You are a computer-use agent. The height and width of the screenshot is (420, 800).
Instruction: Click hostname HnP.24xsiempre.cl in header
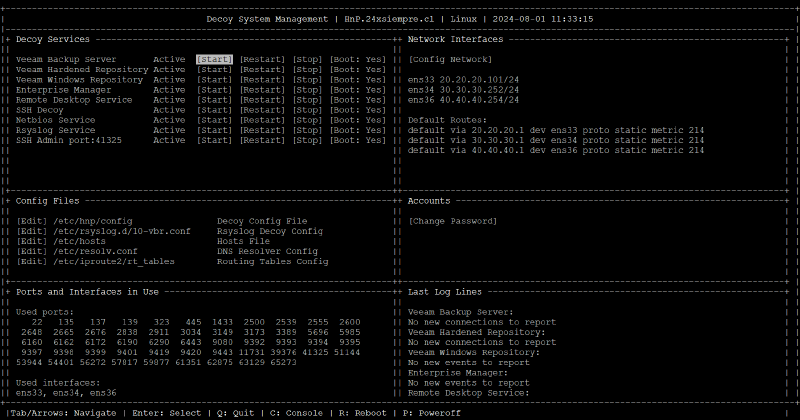pyautogui.click(x=389, y=19)
